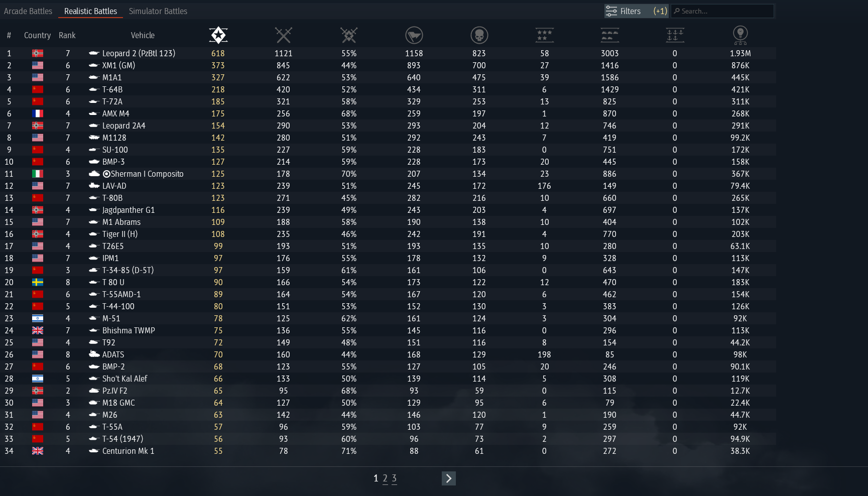This screenshot has width=868, height=496.
Task: Sort by the ground kills tanks icon
Action: click(x=609, y=35)
